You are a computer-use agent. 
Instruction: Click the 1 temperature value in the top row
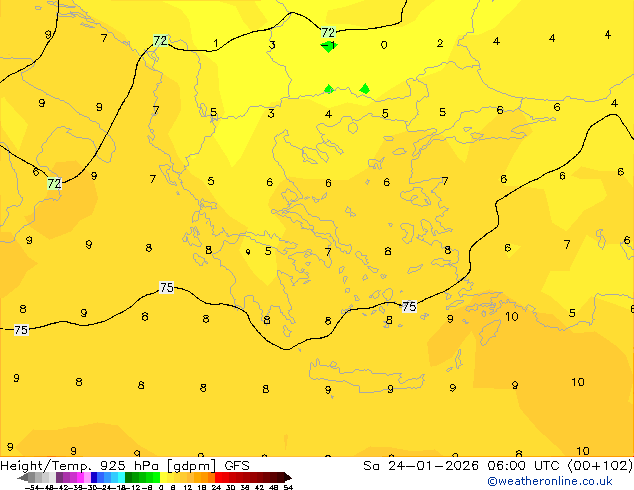point(216,43)
